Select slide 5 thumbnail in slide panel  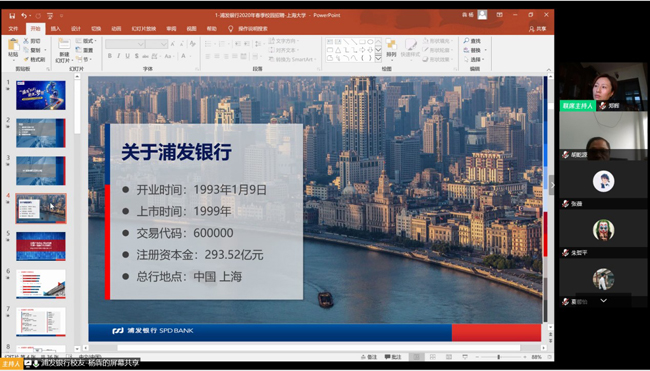tap(41, 246)
